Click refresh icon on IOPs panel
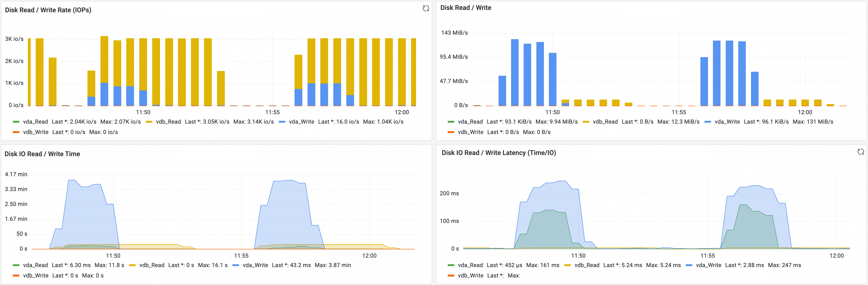Screen dimensions: 868x285 click(x=425, y=8)
